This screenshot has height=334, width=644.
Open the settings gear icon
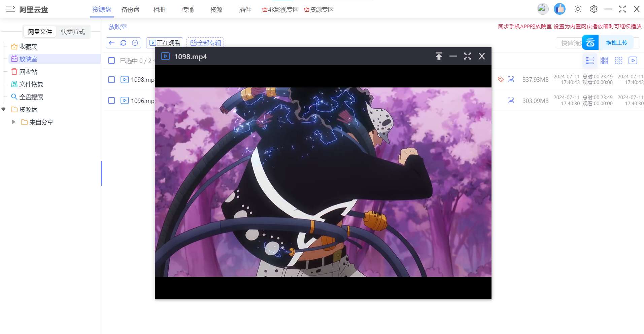(594, 9)
